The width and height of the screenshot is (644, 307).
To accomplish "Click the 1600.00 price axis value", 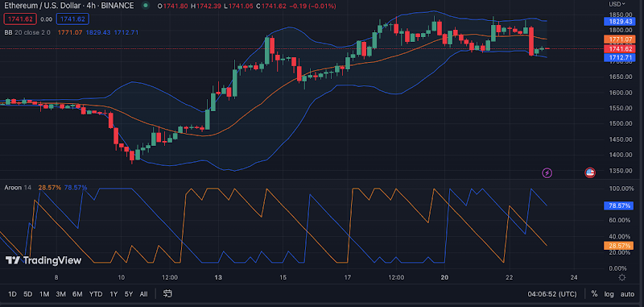I will (x=620, y=93).
